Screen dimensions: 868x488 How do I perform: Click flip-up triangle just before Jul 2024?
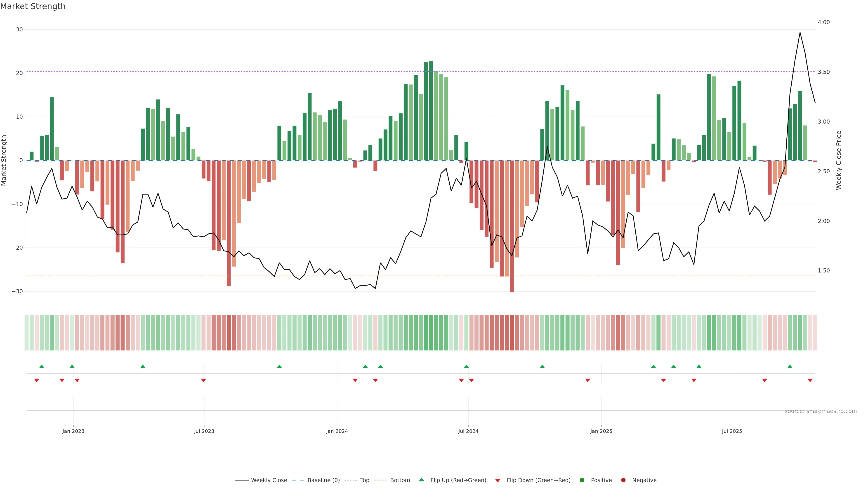click(466, 366)
